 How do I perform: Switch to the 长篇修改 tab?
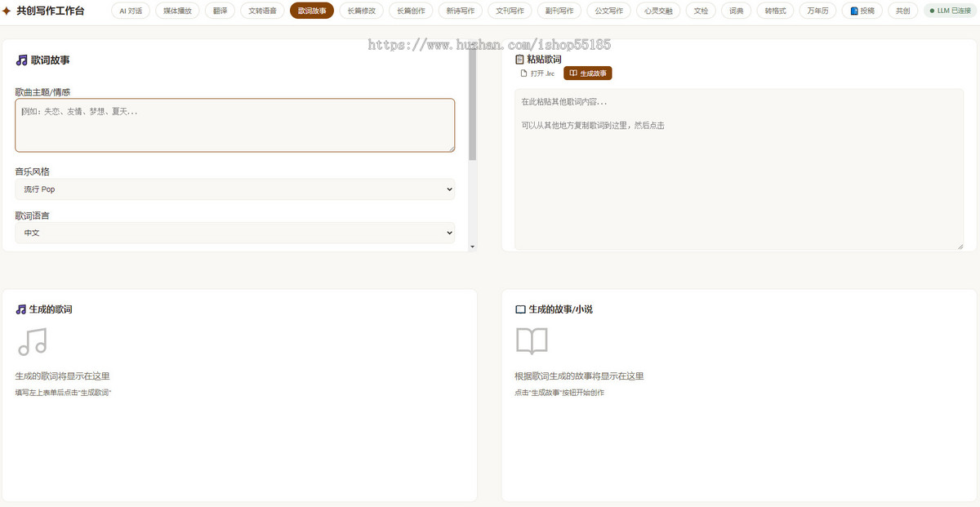tap(361, 11)
